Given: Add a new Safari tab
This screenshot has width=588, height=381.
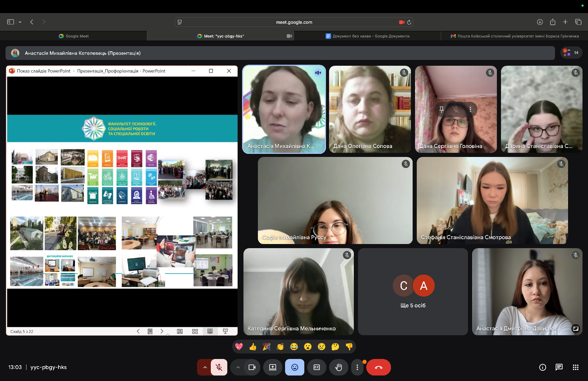Looking at the screenshot, I should click(565, 22).
